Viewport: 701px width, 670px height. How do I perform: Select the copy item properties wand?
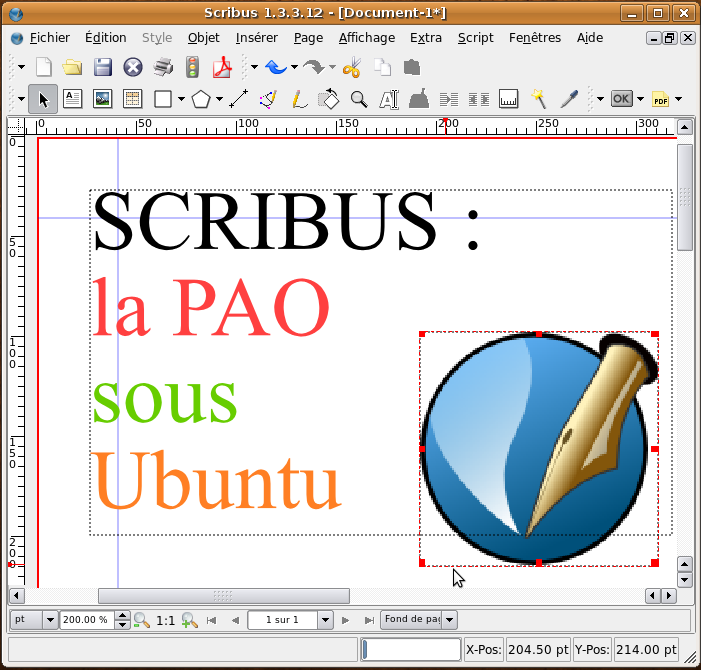(539, 99)
